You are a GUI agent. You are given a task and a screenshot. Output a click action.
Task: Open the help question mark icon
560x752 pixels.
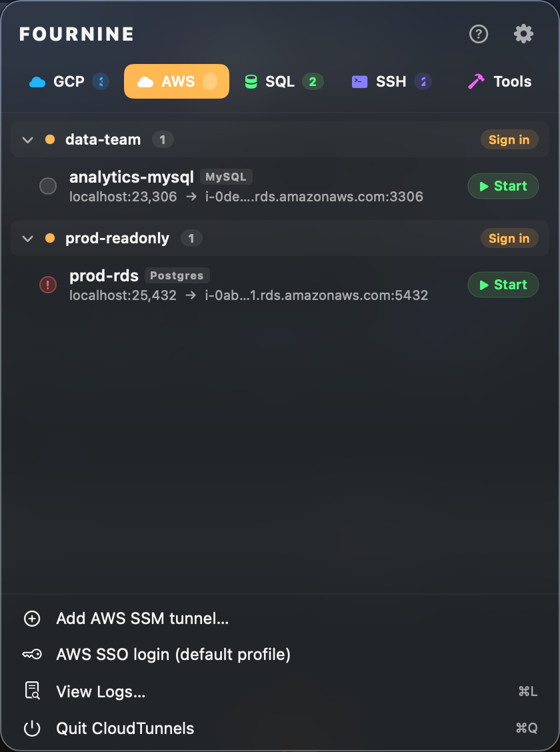pos(479,34)
